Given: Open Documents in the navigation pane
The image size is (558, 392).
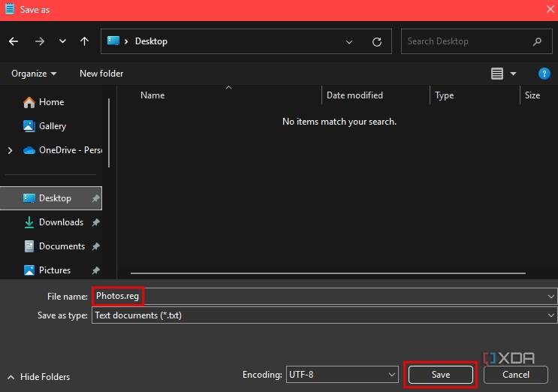Looking at the screenshot, I should click(62, 246).
